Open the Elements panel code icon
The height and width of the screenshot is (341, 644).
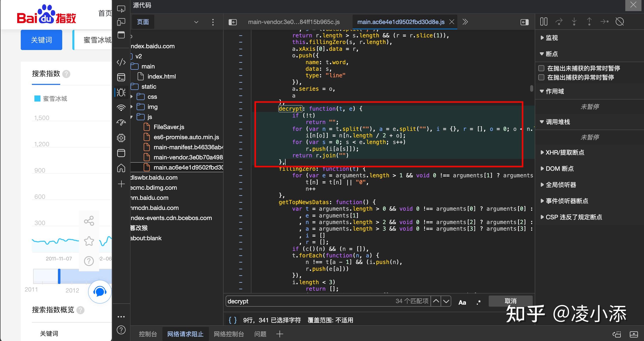point(121,62)
